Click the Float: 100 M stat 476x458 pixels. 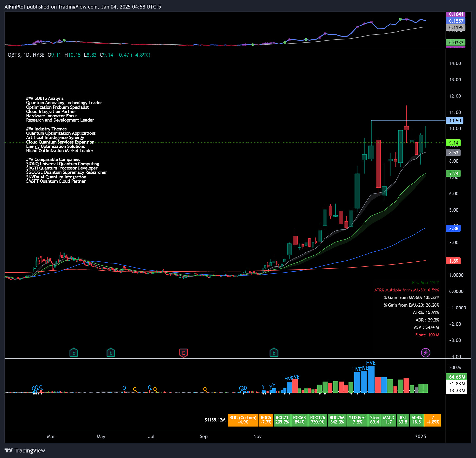point(427,335)
